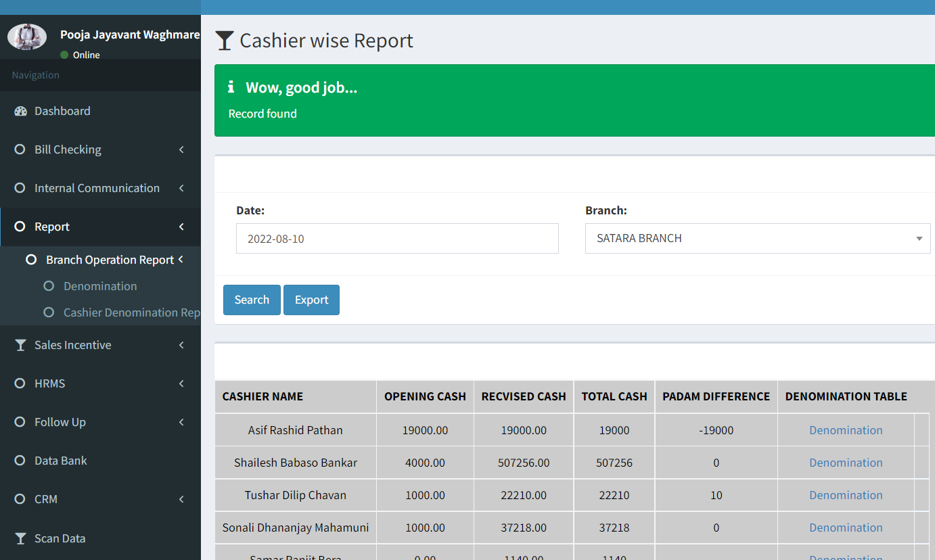Click the Scan Data filter icon

tap(20, 538)
